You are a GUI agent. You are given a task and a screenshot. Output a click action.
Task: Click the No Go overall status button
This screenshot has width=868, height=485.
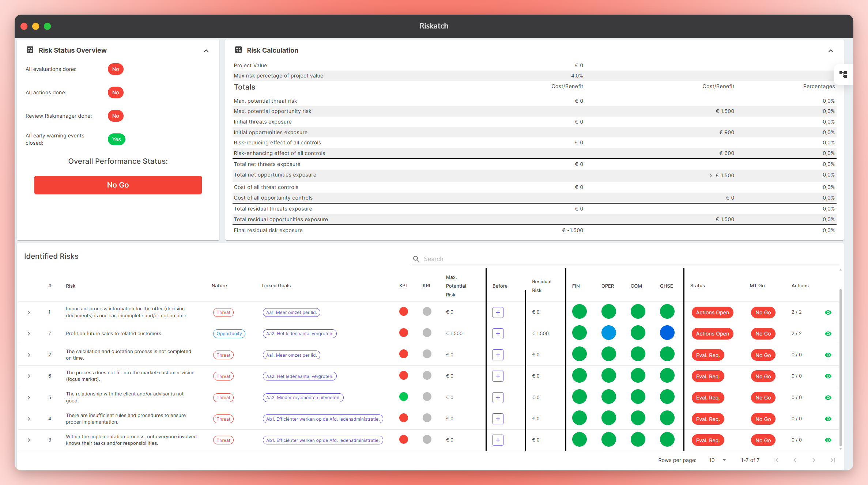coord(118,185)
